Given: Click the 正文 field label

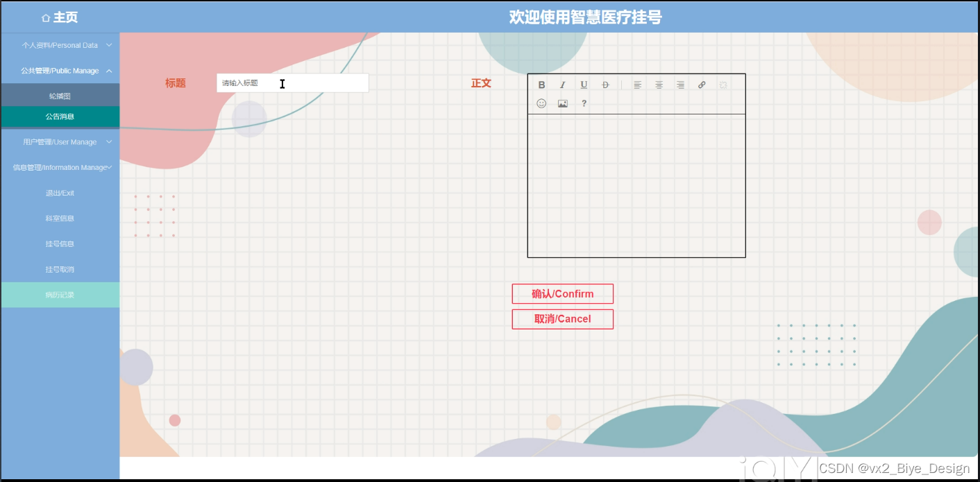Looking at the screenshot, I should [x=481, y=83].
